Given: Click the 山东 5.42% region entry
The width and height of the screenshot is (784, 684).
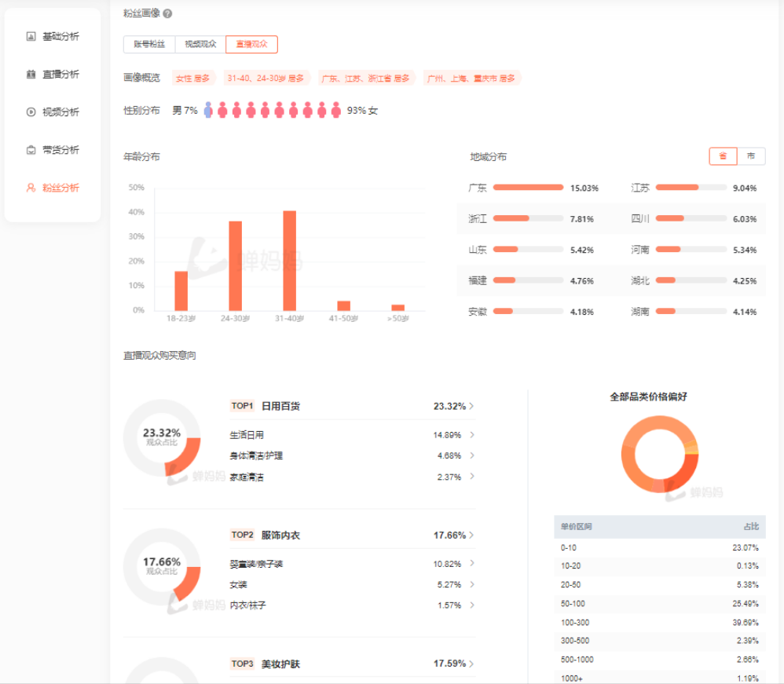Looking at the screenshot, I should click(x=531, y=250).
